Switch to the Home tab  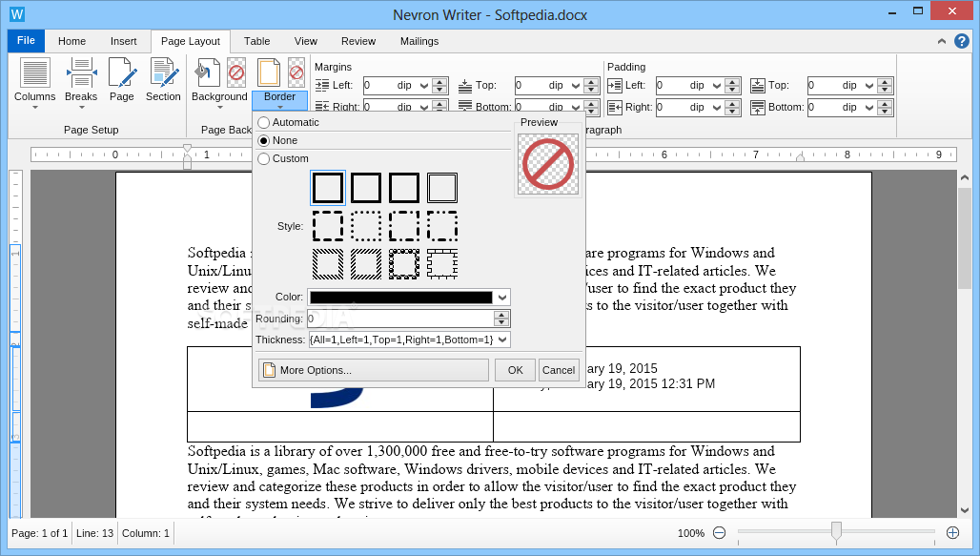coord(71,41)
